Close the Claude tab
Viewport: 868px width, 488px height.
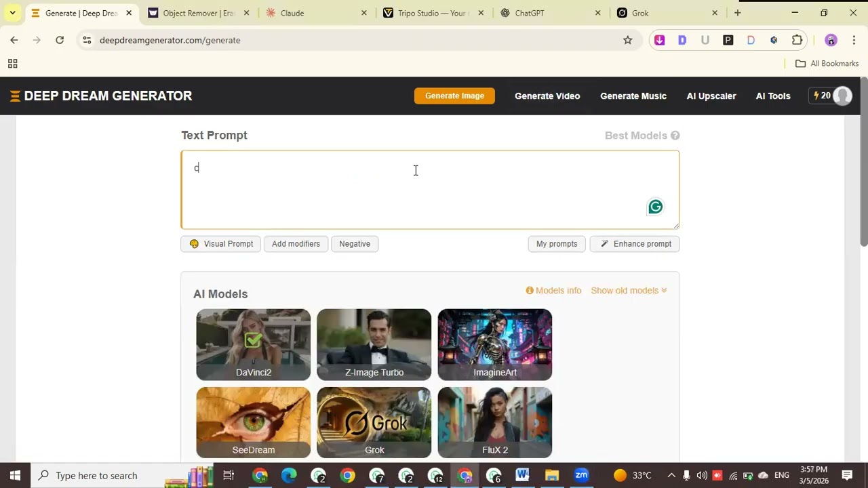(x=363, y=13)
